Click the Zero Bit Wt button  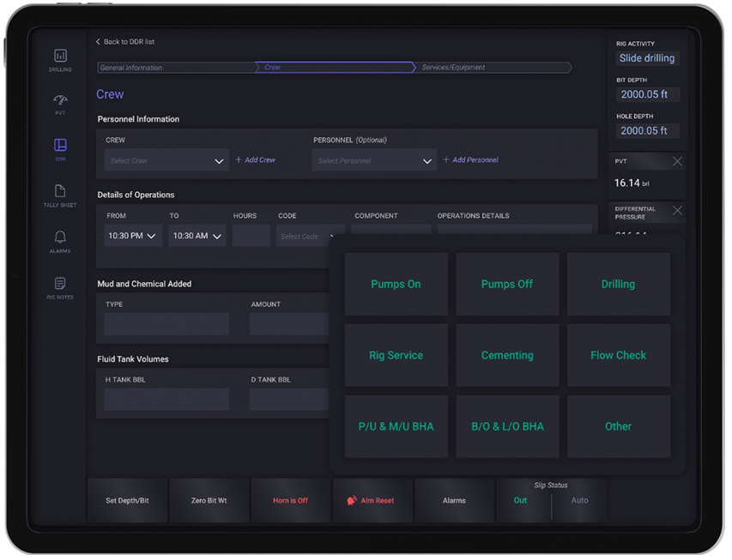click(x=209, y=500)
